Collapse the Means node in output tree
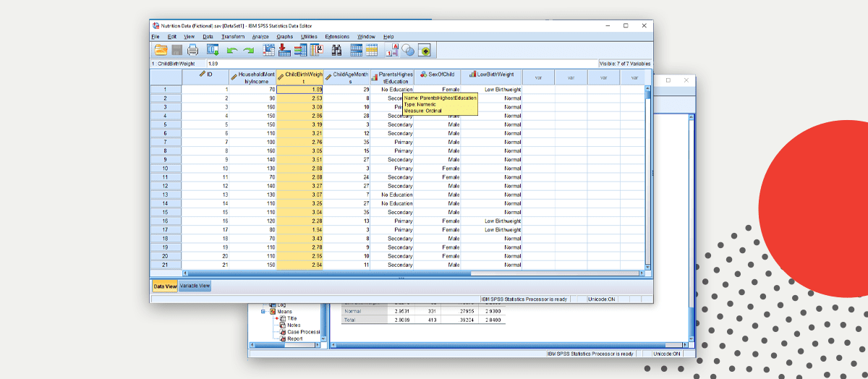 point(265,312)
